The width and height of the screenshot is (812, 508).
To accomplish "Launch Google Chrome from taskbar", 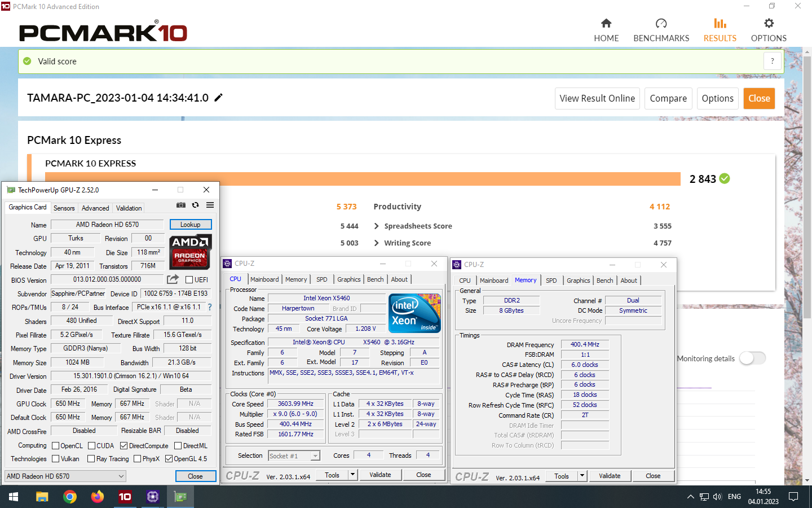I will coord(70,497).
